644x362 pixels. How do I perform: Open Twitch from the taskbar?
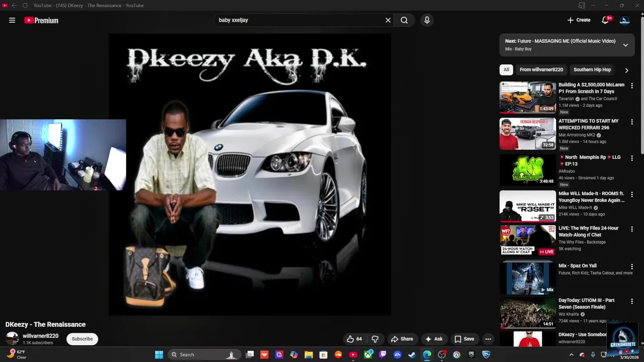383,354
